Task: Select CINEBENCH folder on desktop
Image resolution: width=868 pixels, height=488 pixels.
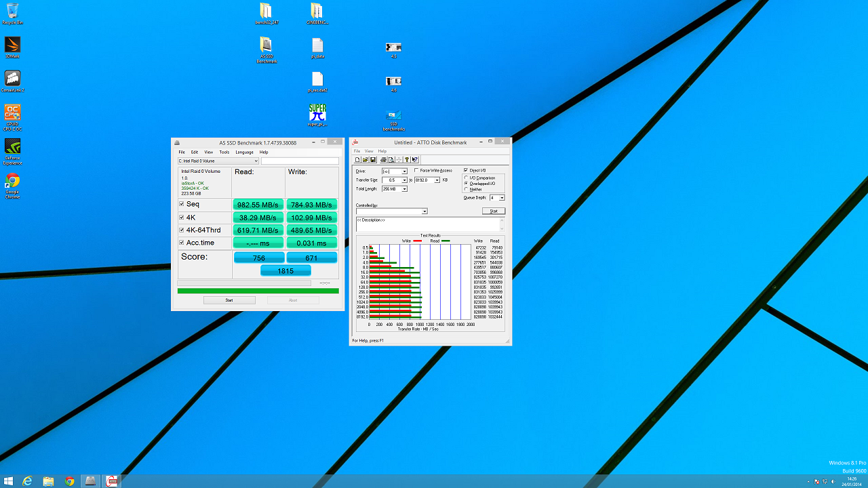Action: tap(317, 14)
